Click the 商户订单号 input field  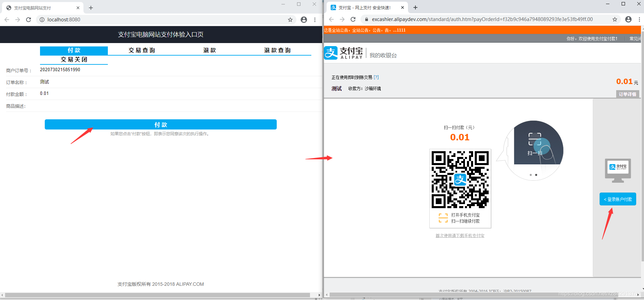180,70
